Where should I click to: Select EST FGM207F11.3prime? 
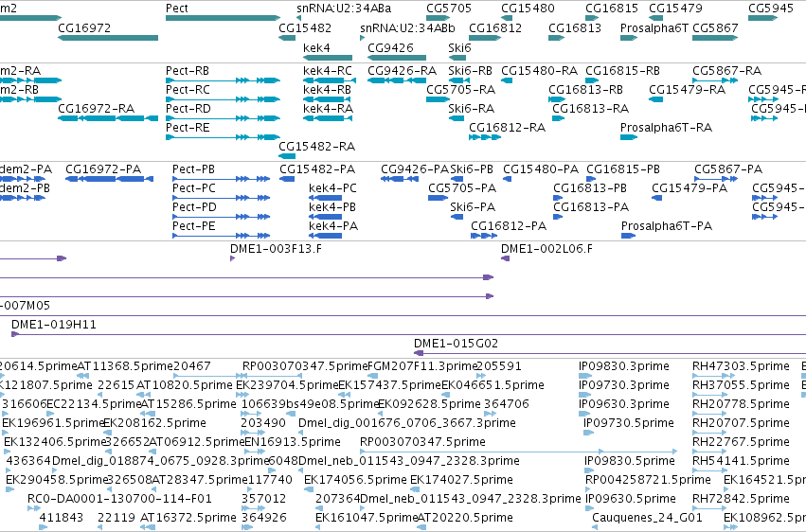tap(373, 376)
